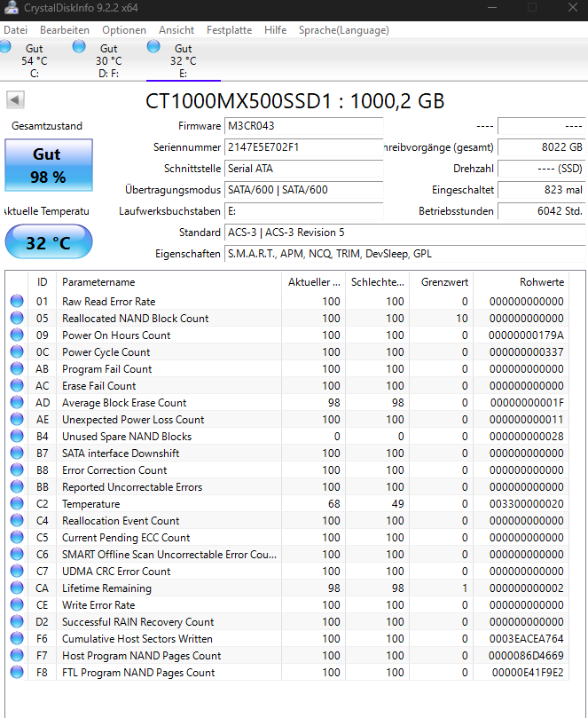The height and width of the screenshot is (718, 588).
Task: Click the Laufwerksbuchstaben field E:
Action: pos(304,211)
